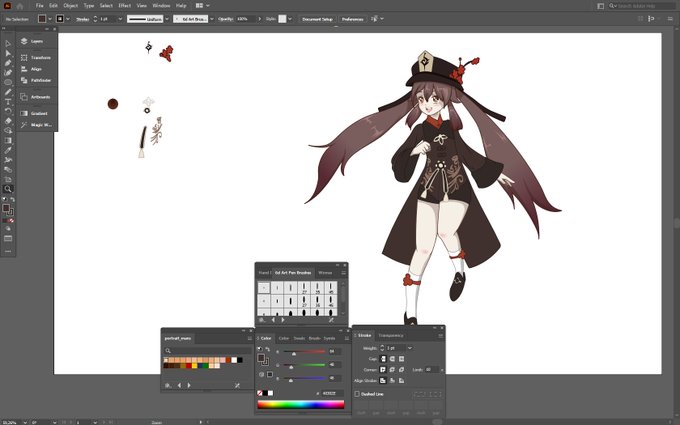Select the Selection arrow tool
Viewport: 680px width, 425px height.
click(x=8, y=43)
